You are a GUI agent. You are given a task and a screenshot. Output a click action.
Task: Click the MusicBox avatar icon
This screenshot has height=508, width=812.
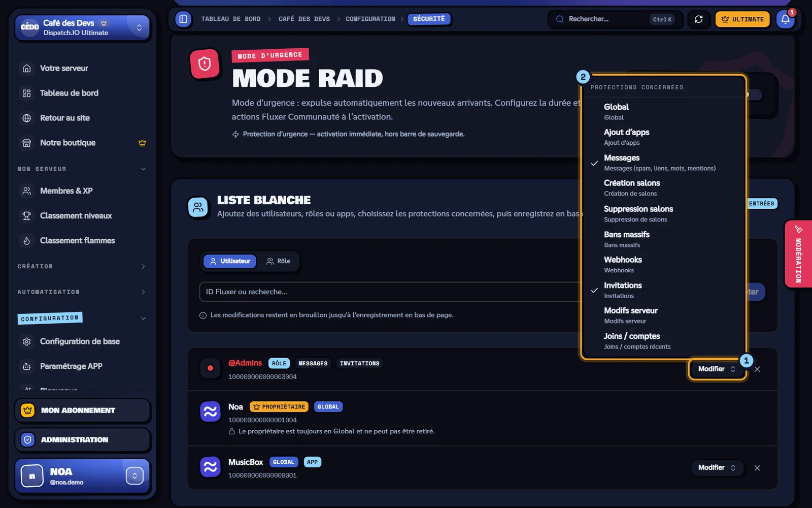[210, 467]
